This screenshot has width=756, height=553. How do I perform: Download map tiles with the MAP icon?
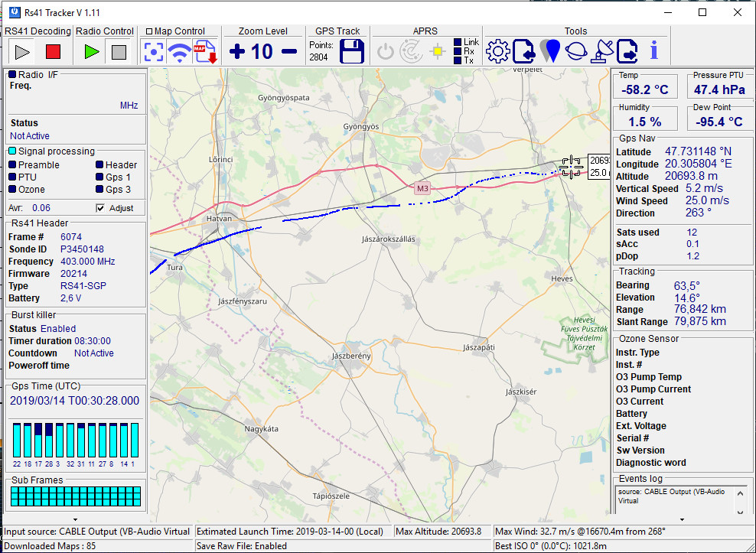205,52
